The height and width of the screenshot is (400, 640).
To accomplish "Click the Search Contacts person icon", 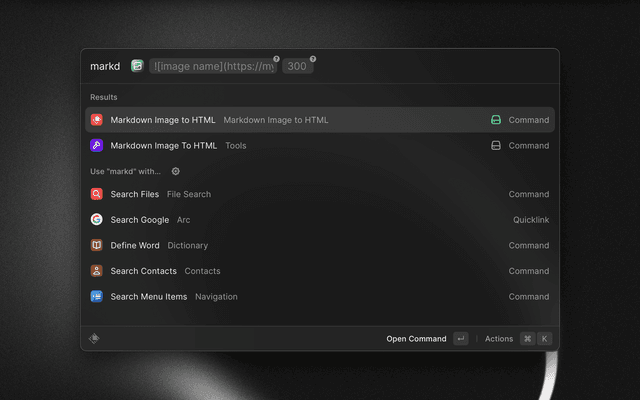I will coord(97,271).
